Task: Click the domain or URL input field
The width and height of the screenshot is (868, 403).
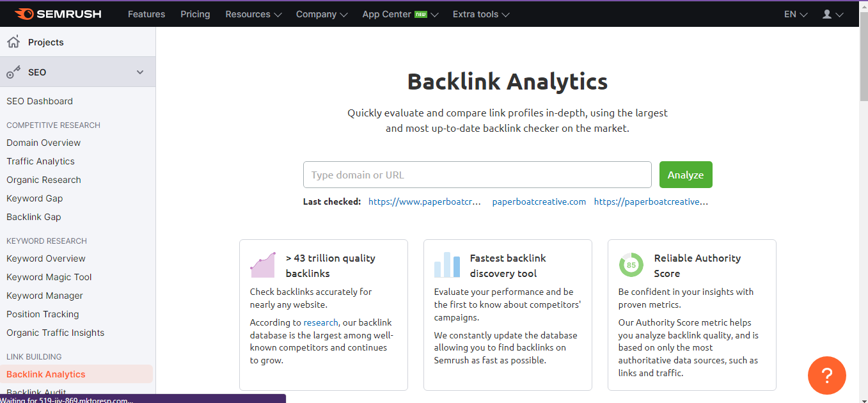Action: point(477,175)
